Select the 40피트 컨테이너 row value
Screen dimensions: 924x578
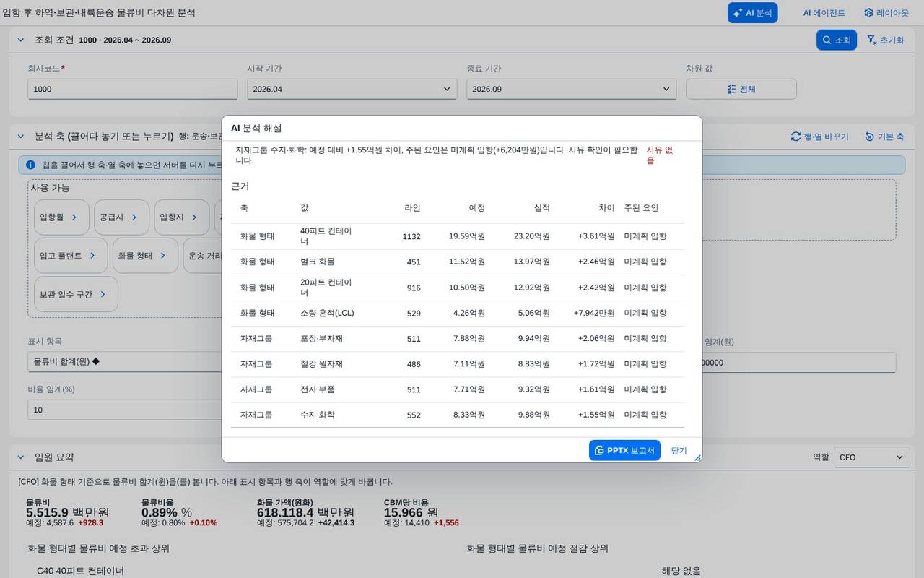(326, 236)
